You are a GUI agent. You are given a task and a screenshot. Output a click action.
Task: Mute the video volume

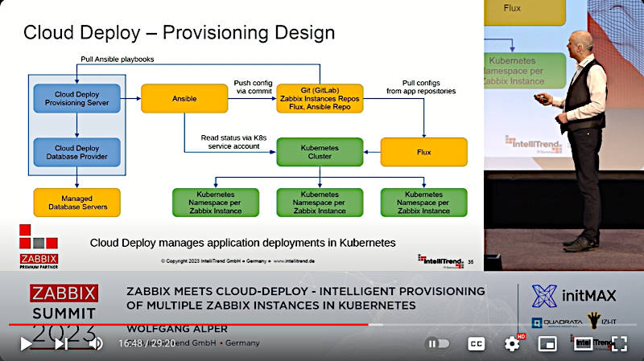96,344
